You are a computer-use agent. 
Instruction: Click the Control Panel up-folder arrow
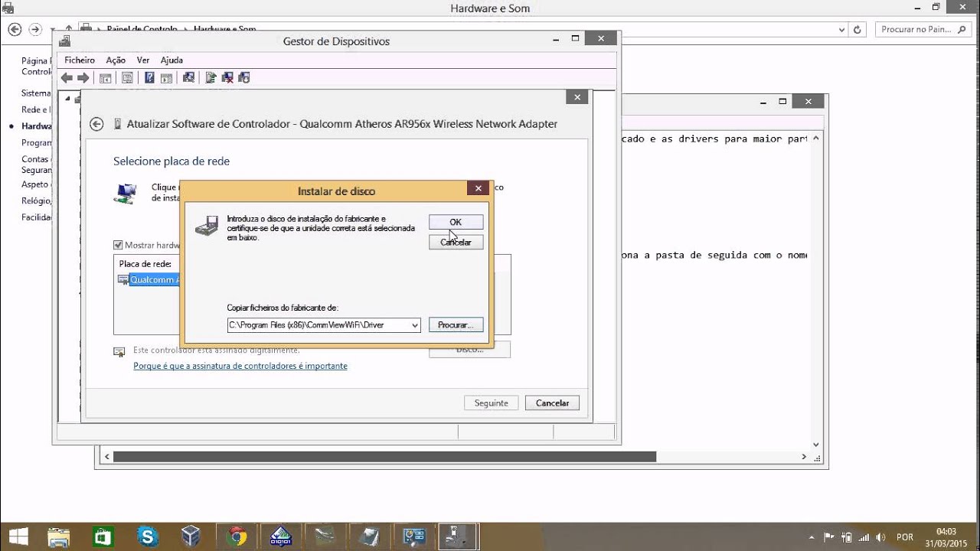click(69, 29)
